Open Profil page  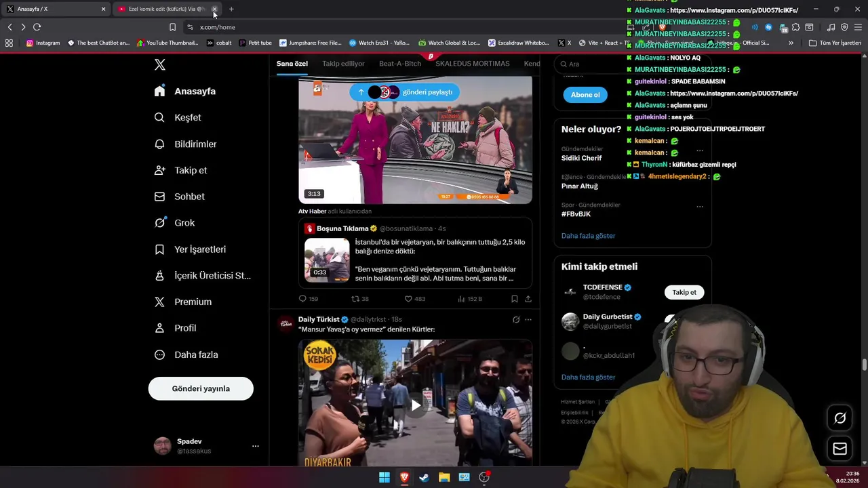point(176,328)
